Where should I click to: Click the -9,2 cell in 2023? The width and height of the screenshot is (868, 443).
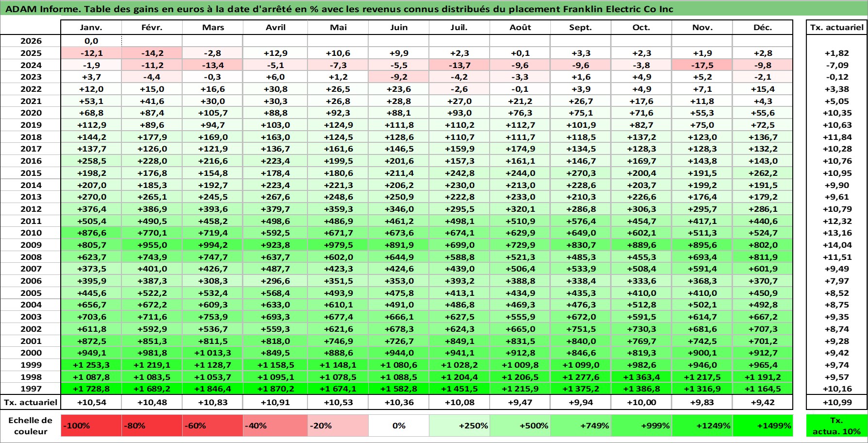coord(399,77)
